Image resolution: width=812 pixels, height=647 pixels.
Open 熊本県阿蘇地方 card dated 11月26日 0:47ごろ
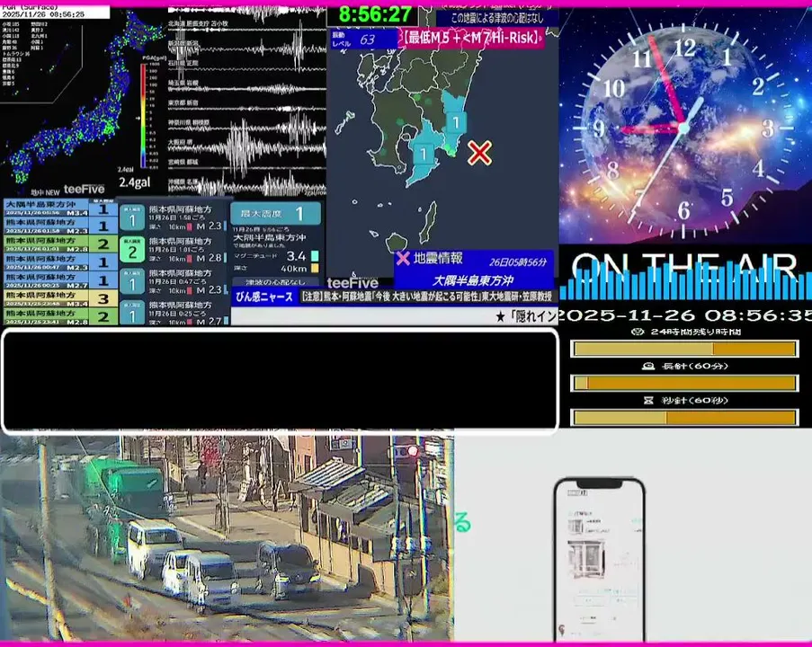click(174, 282)
